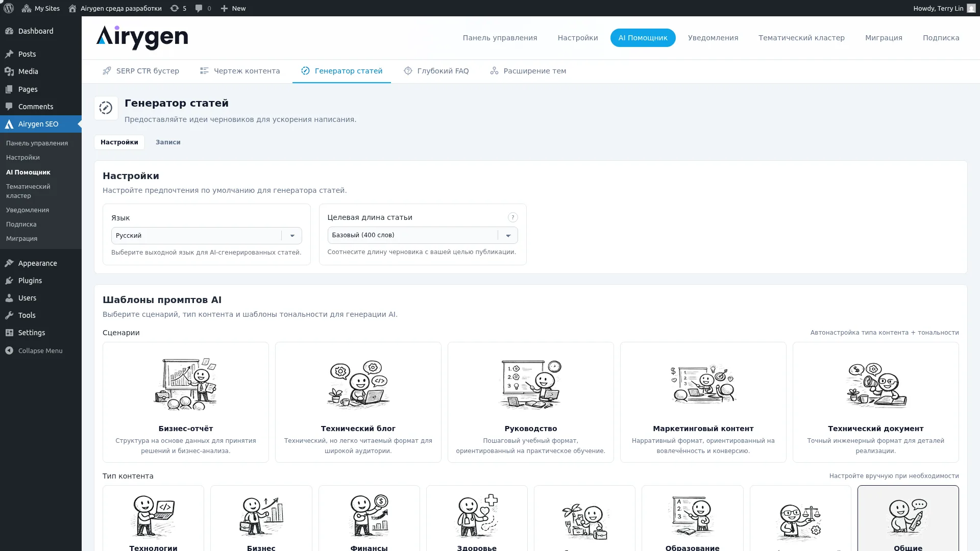Open the Язык dropdown showing Русский

coord(207,236)
